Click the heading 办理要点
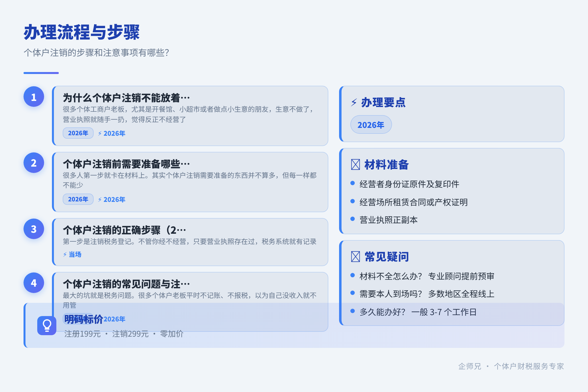The width and height of the screenshot is (588, 392). point(383,102)
